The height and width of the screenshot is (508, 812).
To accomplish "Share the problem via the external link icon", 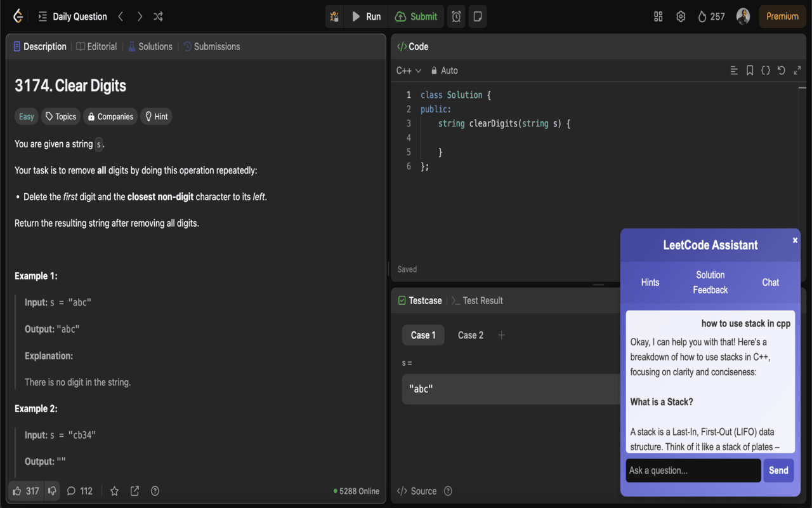I will [134, 490].
